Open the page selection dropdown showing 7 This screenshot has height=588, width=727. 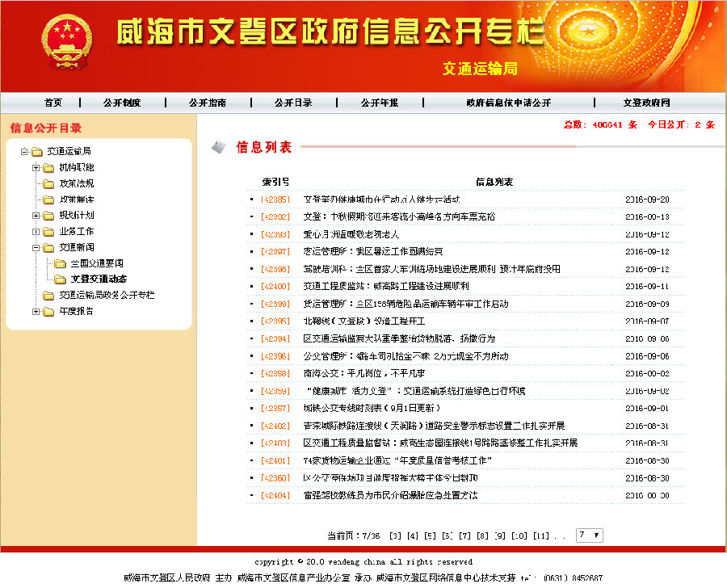click(x=589, y=535)
